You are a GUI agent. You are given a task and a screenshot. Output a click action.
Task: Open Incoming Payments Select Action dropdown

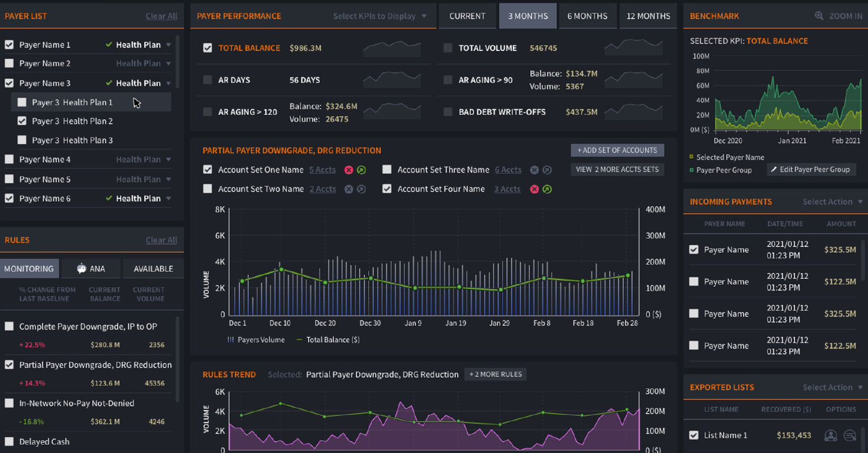click(833, 202)
